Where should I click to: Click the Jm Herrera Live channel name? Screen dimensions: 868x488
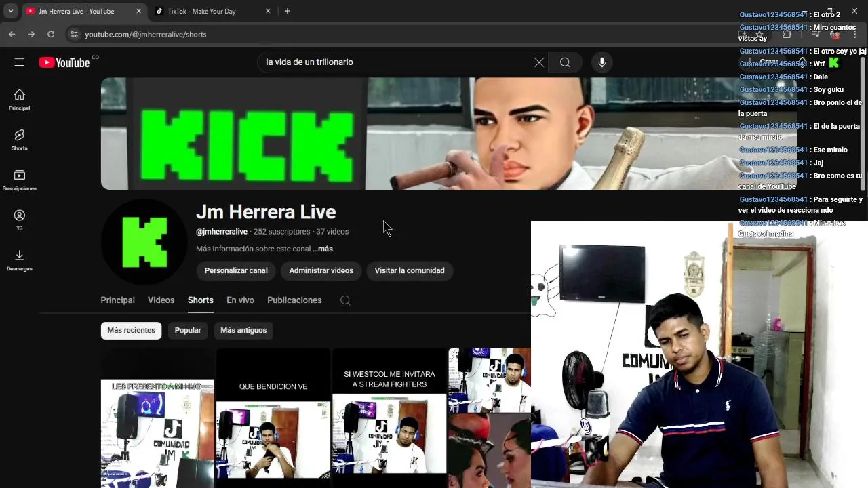click(266, 211)
